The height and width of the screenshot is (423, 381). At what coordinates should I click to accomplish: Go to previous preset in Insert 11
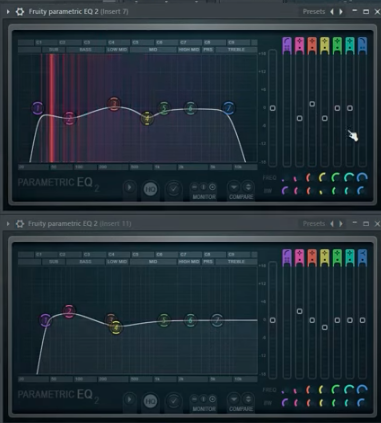pos(332,224)
